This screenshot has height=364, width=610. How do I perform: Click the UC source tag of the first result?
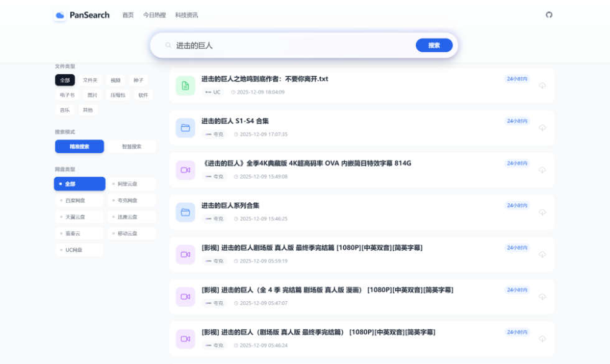tap(213, 92)
